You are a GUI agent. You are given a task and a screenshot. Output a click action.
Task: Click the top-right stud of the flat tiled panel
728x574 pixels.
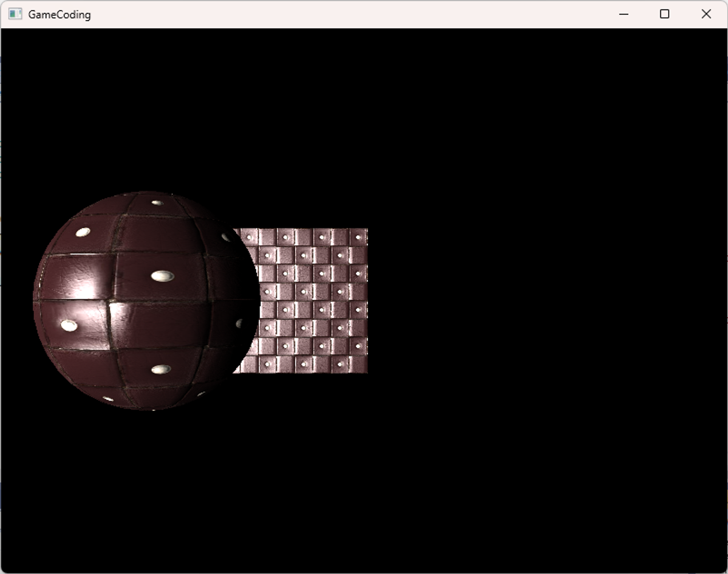[x=358, y=237]
